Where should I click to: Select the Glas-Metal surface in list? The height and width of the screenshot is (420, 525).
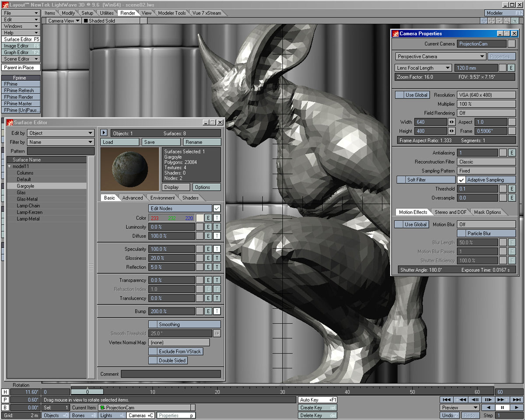click(27, 199)
